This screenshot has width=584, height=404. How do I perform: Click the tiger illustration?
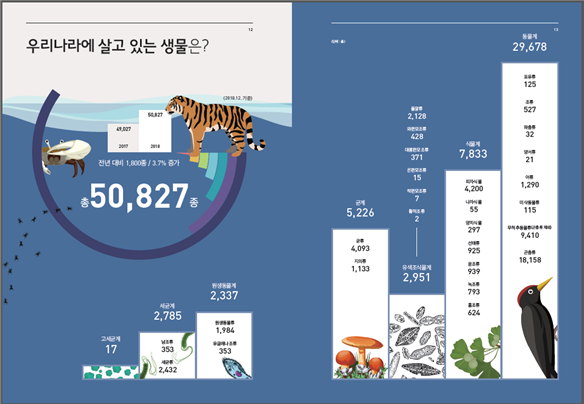(x=215, y=126)
